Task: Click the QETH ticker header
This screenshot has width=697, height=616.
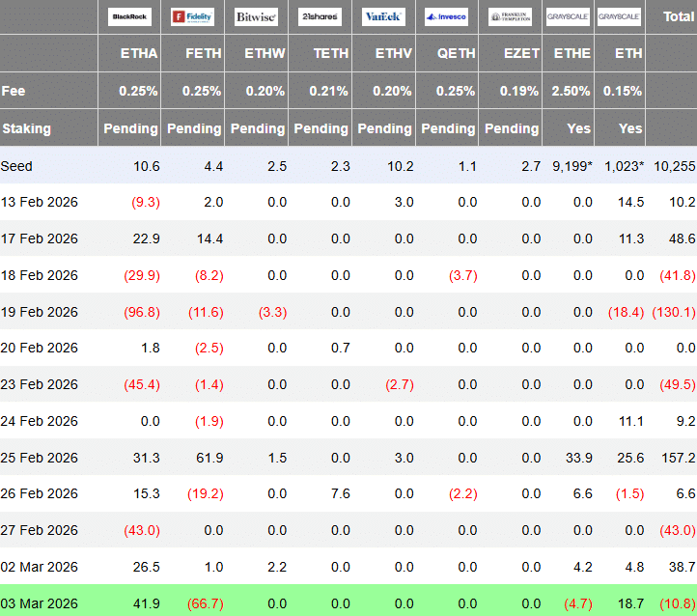Action: [x=456, y=54]
